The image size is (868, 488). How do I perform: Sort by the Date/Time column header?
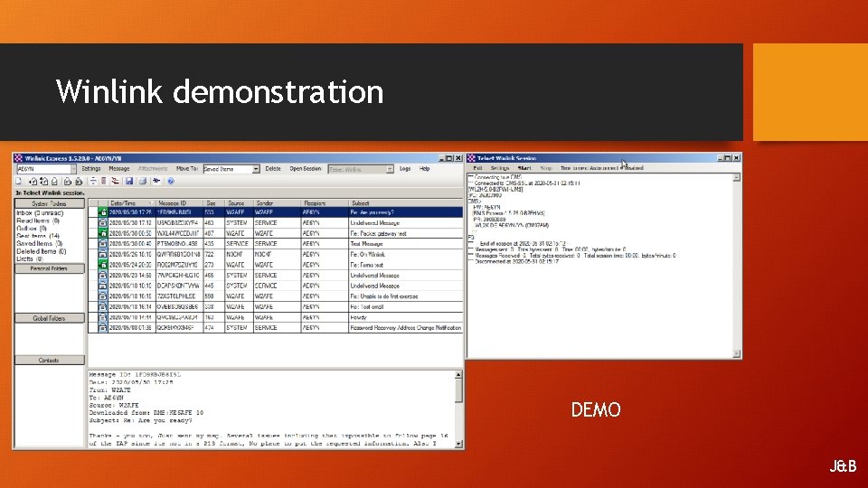coord(131,203)
